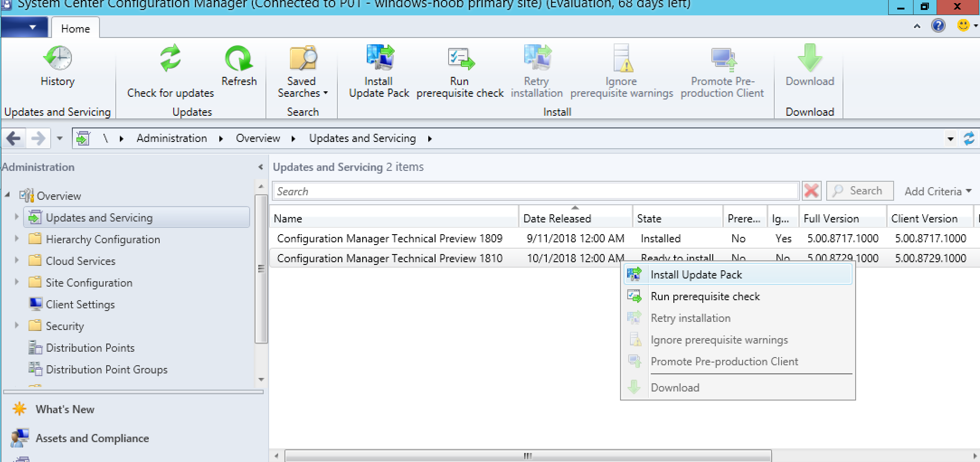Viewport: 980px width, 462px height.
Task: Click Ignore prerequisite warnings ribbon icon
Action: pos(621,71)
